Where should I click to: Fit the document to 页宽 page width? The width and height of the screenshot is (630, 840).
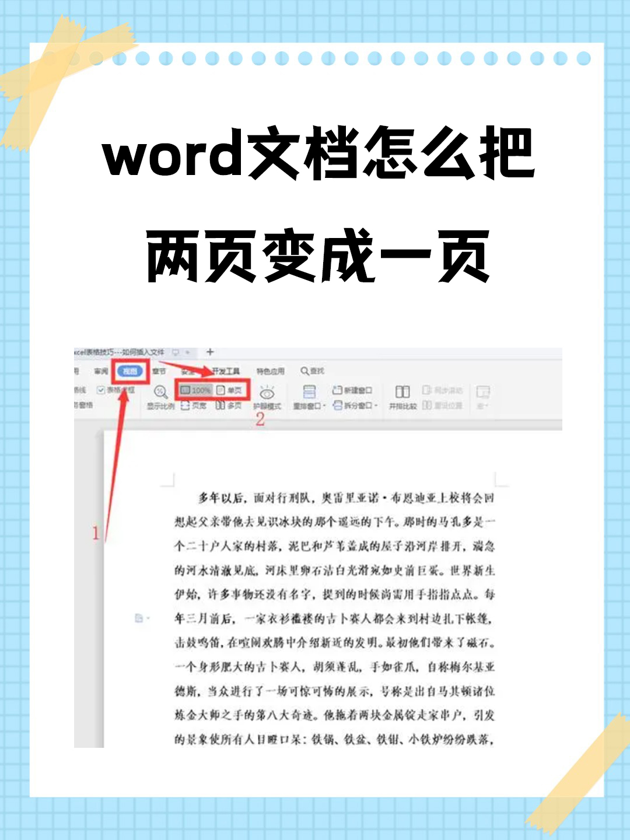[194, 405]
